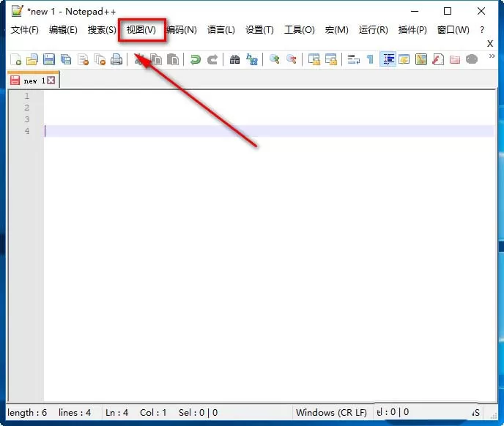Click the Save file floppy icon
This screenshot has height=426, width=504.
pyautogui.click(x=49, y=60)
